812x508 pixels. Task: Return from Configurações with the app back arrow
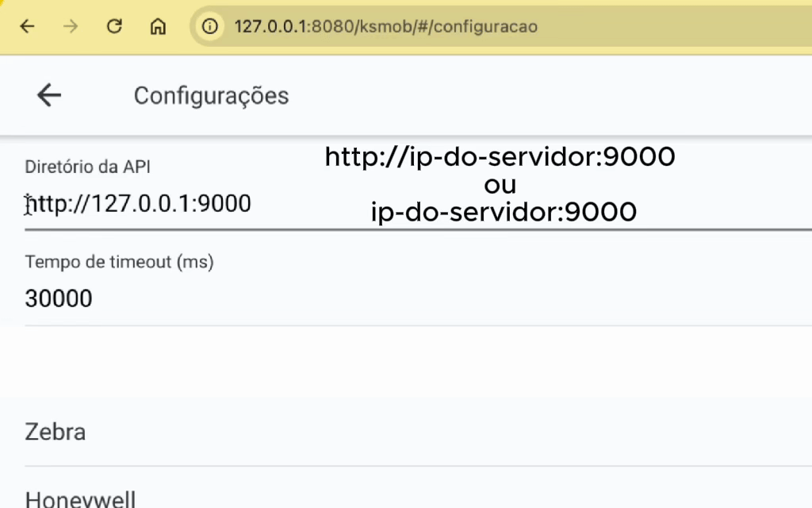point(49,95)
